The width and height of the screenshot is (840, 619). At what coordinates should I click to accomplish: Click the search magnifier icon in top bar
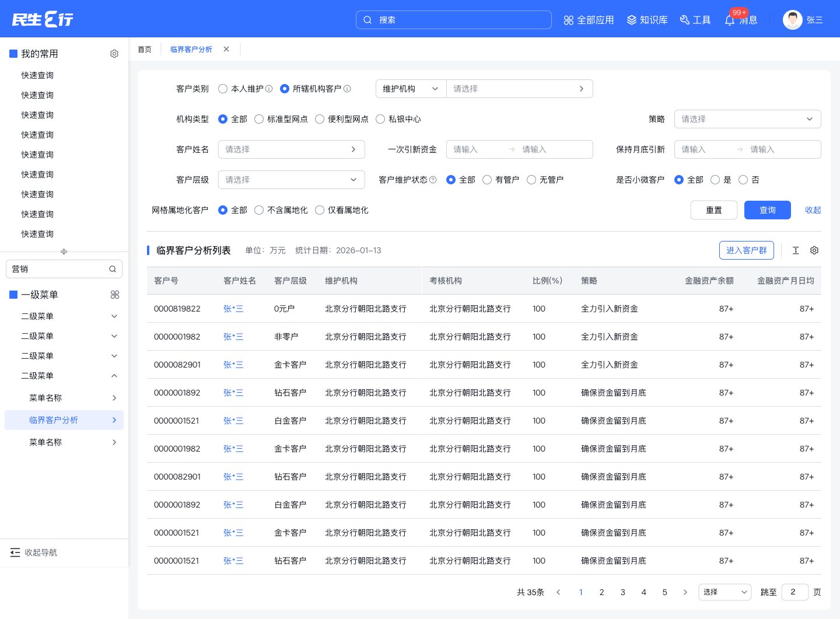pos(367,20)
